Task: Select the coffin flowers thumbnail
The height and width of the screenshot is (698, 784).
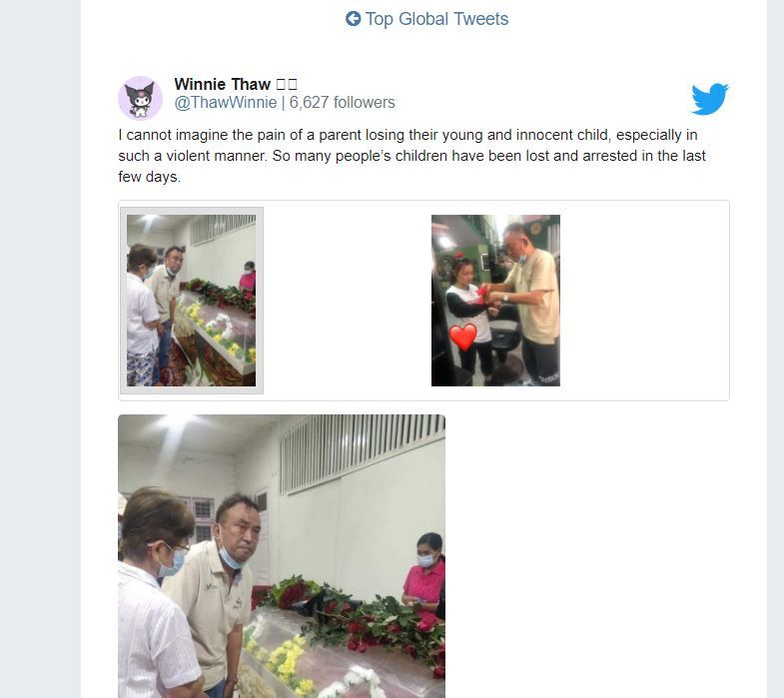Action: tap(192, 301)
